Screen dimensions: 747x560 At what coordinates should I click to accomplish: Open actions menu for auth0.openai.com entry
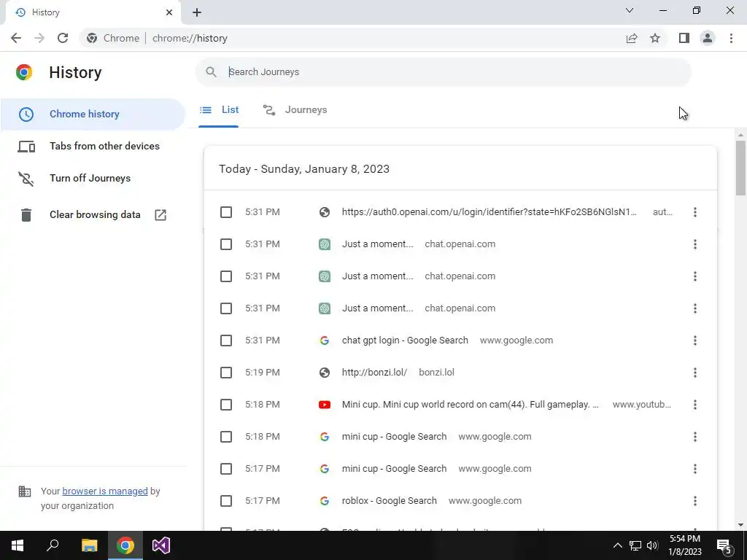point(695,212)
